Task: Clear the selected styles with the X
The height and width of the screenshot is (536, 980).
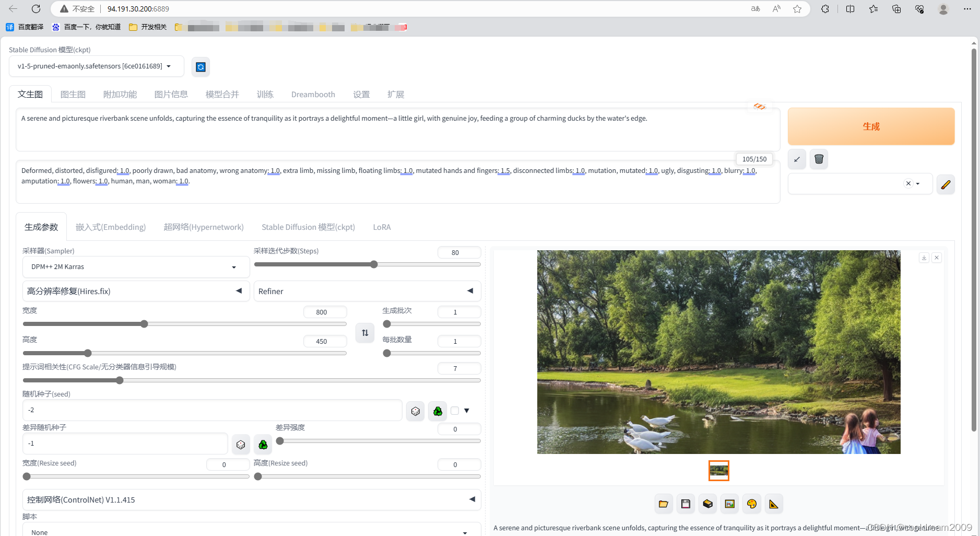Action: (x=908, y=184)
